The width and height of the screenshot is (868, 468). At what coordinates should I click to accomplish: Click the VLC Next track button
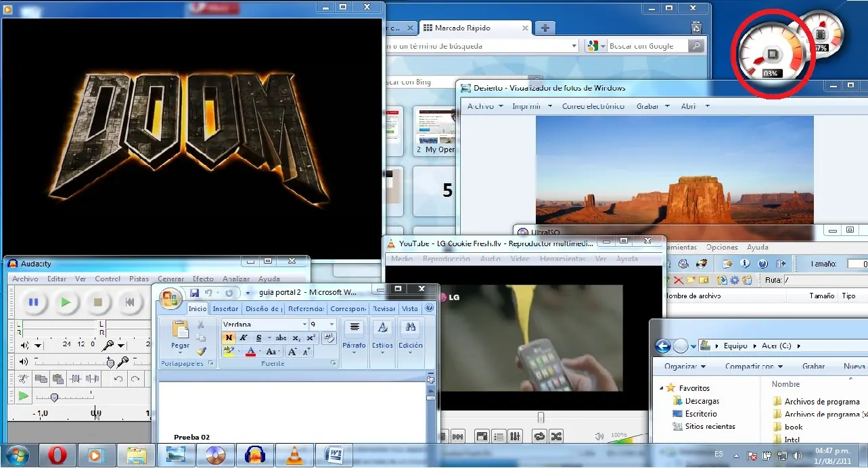coord(458,436)
